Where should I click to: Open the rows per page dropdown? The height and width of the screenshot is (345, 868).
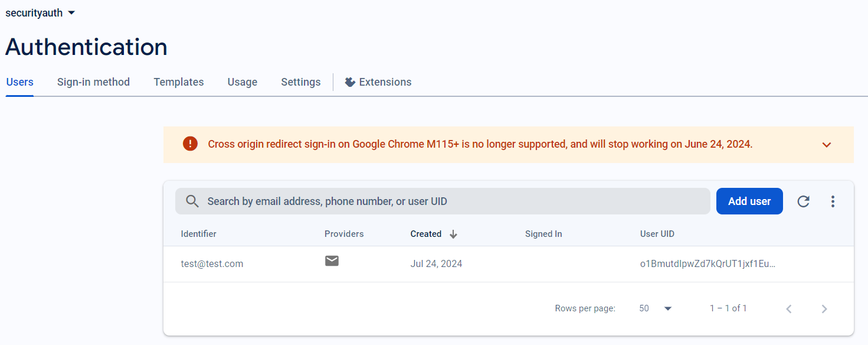(x=656, y=308)
